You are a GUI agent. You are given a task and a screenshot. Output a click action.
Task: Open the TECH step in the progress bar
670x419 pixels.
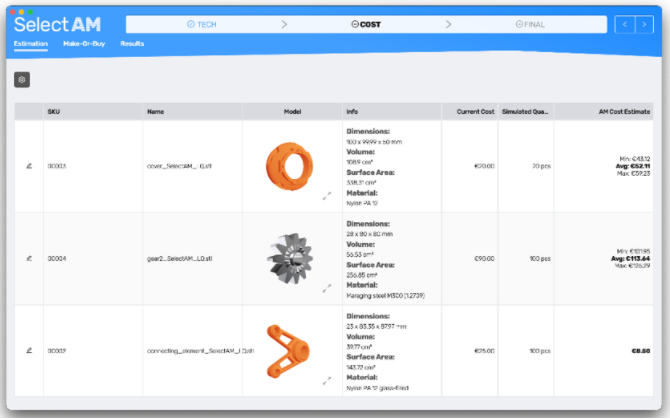pyautogui.click(x=202, y=24)
